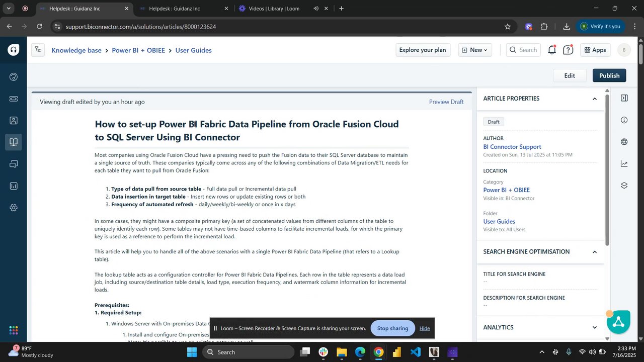644x362 pixels.
Task: Open the help question mark icon
Action: 568,50
